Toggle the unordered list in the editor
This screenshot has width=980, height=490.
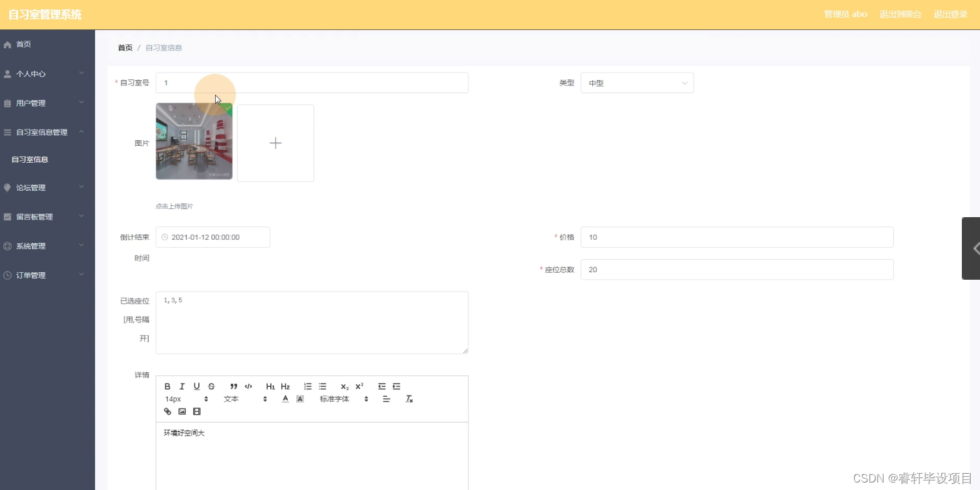click(322, 386)
